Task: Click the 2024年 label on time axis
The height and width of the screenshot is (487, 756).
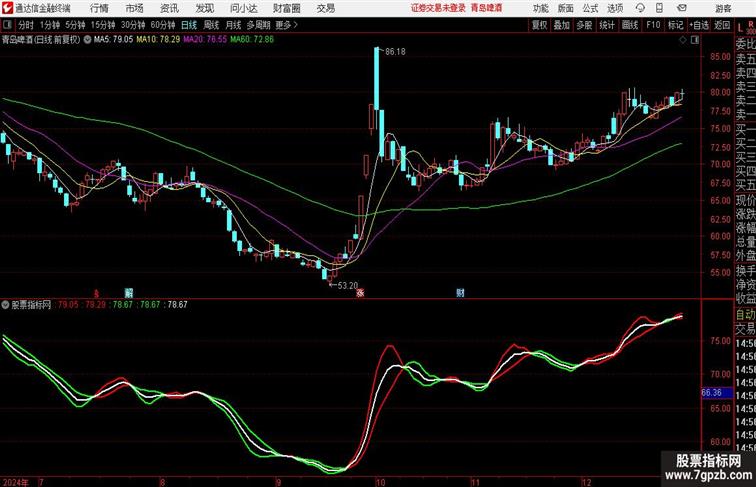Action: click(15, 482)
